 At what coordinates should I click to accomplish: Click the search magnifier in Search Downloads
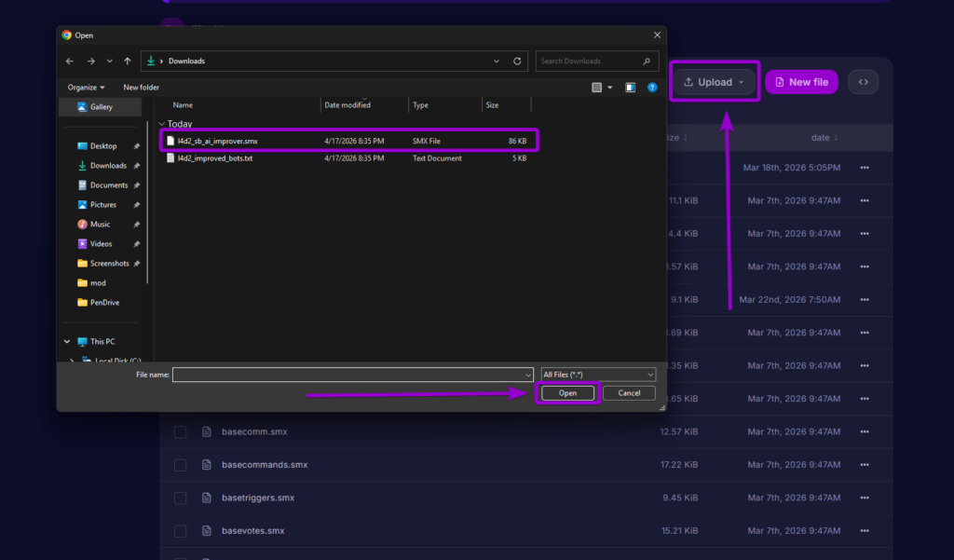coord(646,61)
